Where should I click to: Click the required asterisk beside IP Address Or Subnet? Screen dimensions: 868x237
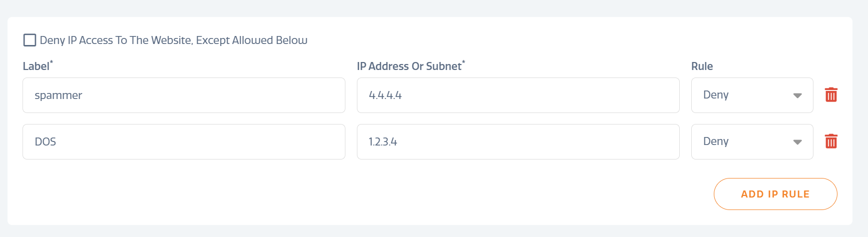tap(464, 62)
